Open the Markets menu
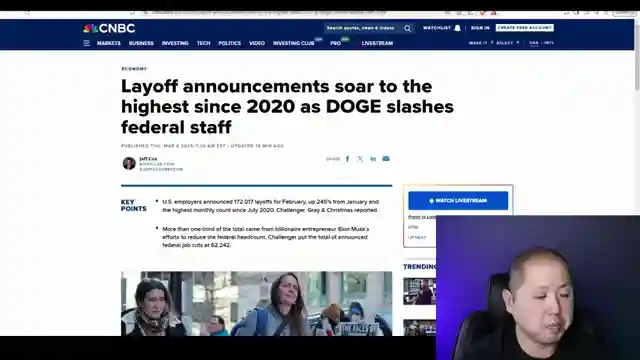 tap(109, 43)
